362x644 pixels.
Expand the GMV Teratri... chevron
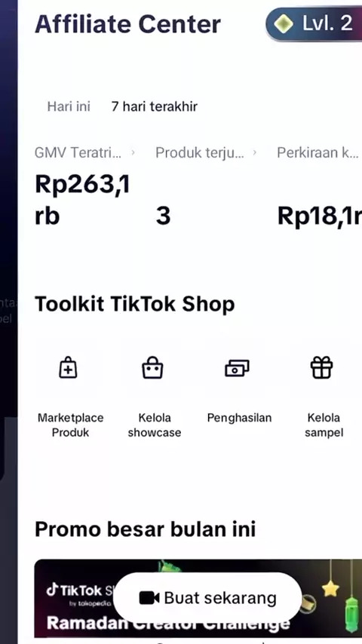tap(133, 153)
